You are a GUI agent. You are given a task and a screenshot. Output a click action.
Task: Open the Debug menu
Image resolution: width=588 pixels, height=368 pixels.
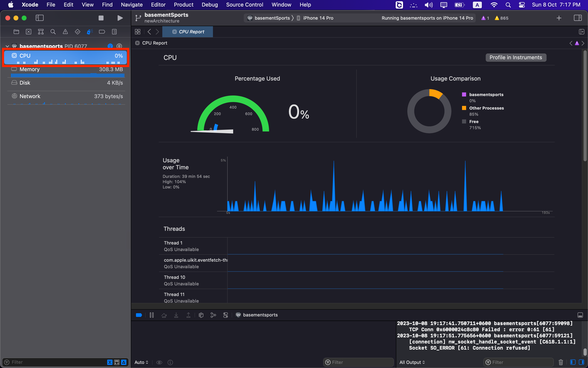click(210, 5)
